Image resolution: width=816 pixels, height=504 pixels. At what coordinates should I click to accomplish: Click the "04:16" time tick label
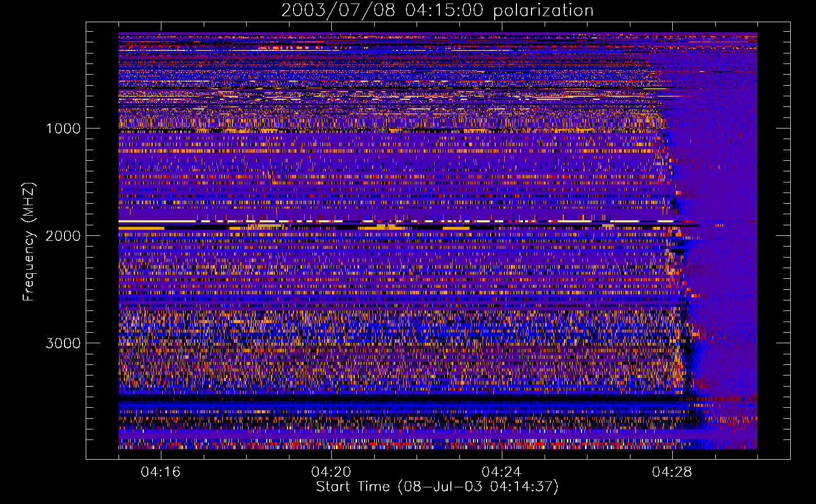pos(161,472)
